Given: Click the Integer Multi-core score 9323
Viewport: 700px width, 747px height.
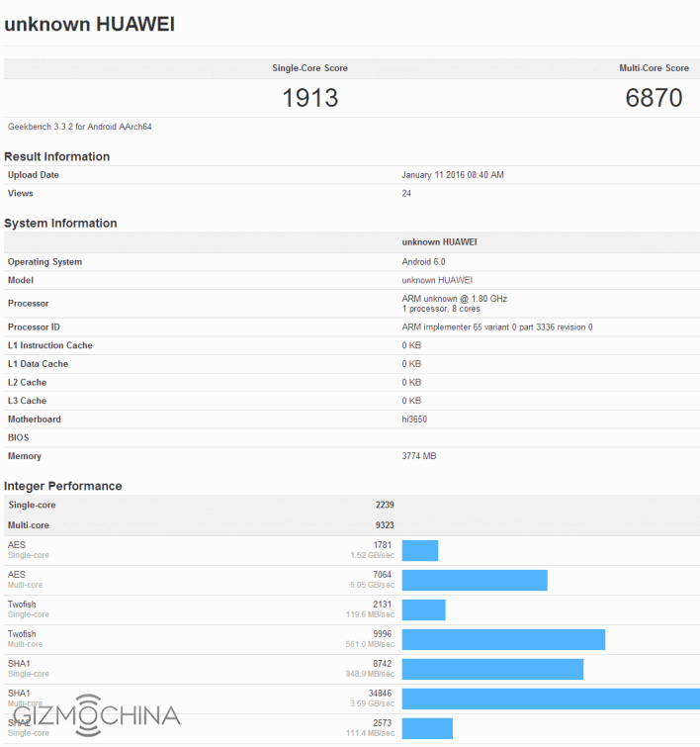Looking at the screenshot, I should pyautogui.click(x=385, y=525).
